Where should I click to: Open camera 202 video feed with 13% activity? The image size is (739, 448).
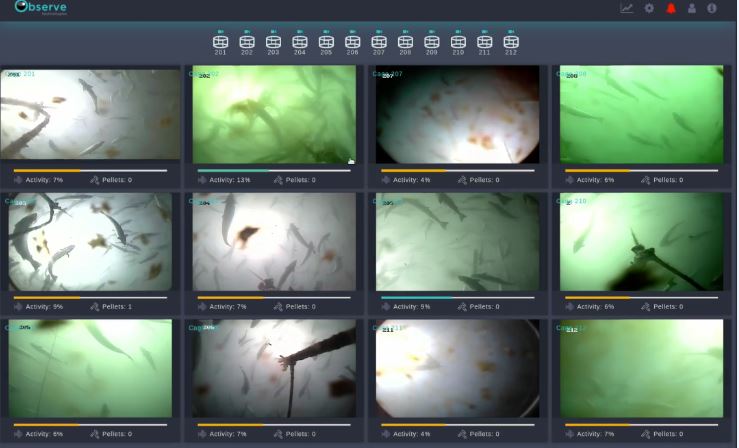tap(274, 115)
